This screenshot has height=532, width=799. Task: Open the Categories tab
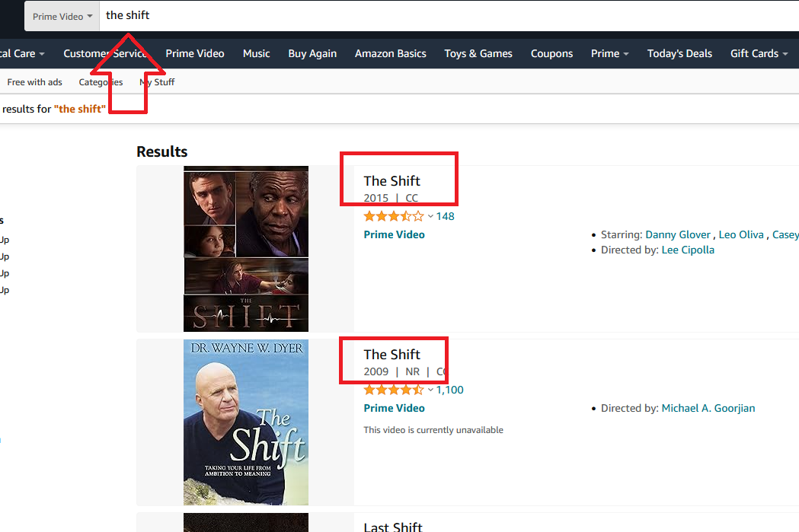(x=101, y=82)
